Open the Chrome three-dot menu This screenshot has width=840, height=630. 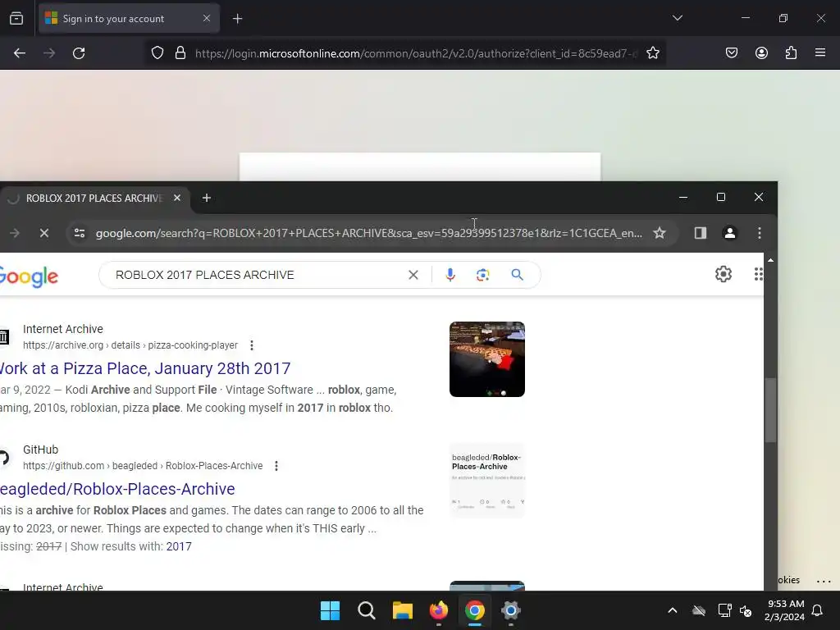click(759, 233)
